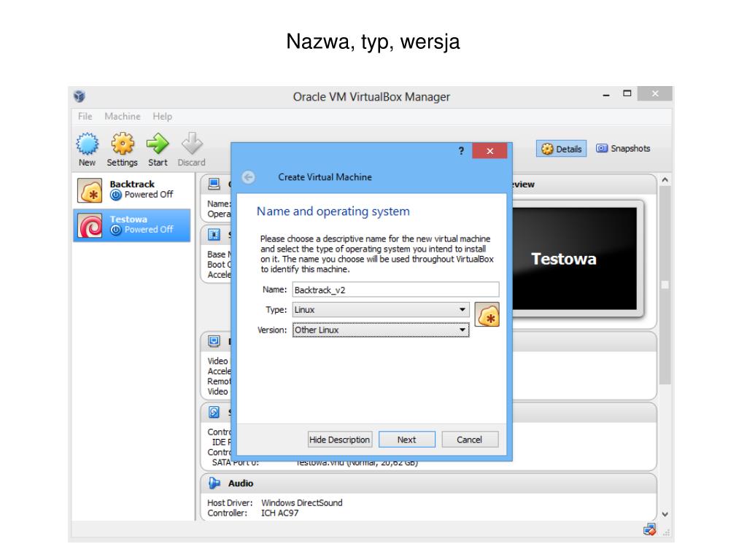Screen dimensions: 747x560
Task: Click the Testowa preview thumbnail
Action: [575, 259]
